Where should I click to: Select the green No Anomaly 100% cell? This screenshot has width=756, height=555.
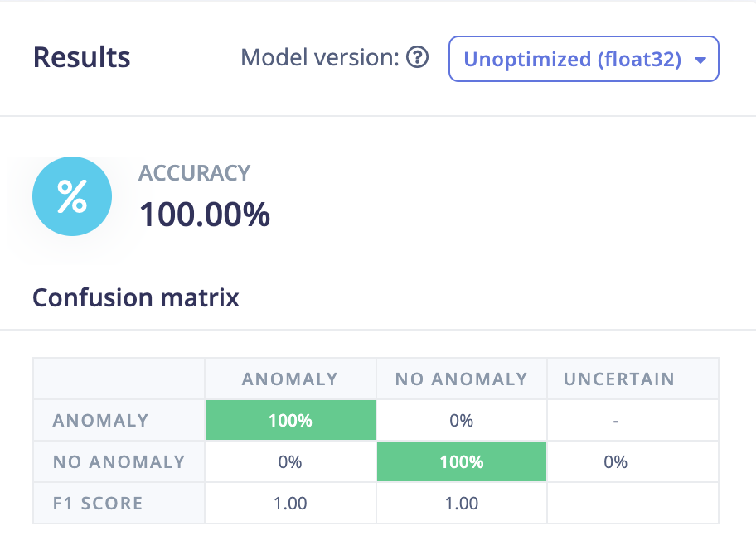tap(462, 461)
